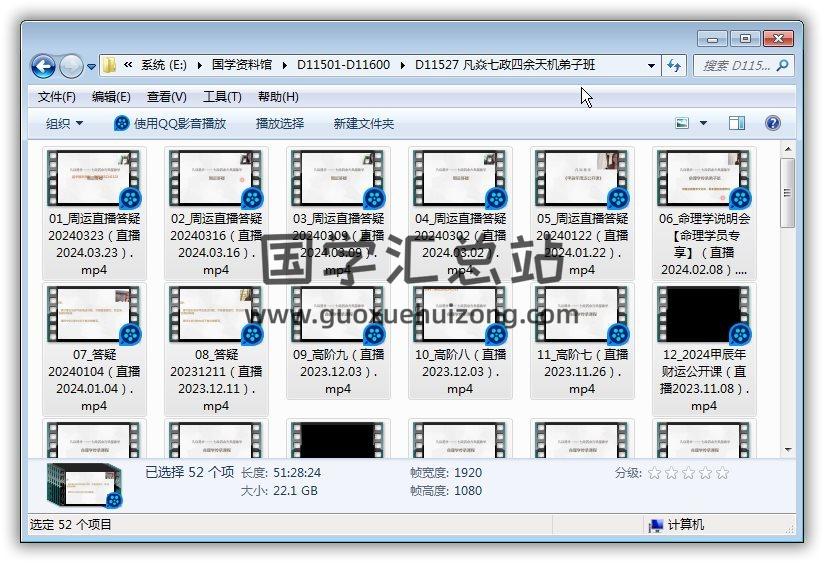Open the 组织 dropdown menu
The image size is (824, 563).
pos(64,124)
